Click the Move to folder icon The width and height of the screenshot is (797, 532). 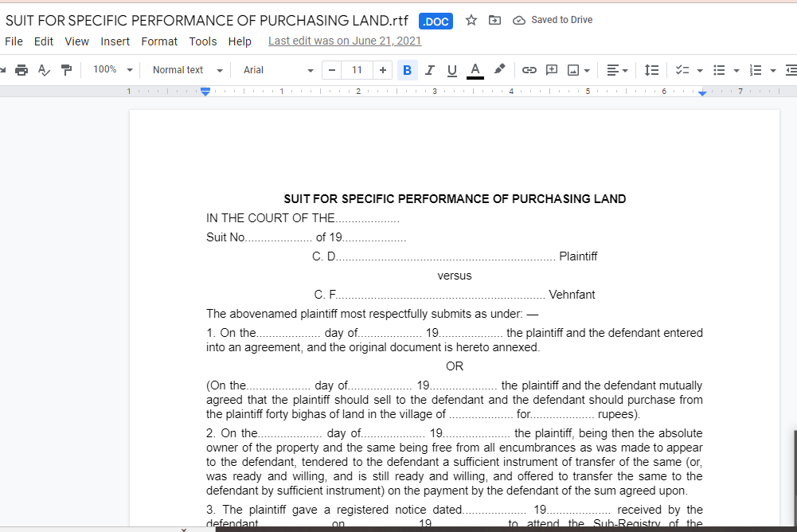(x=494, y=20)
